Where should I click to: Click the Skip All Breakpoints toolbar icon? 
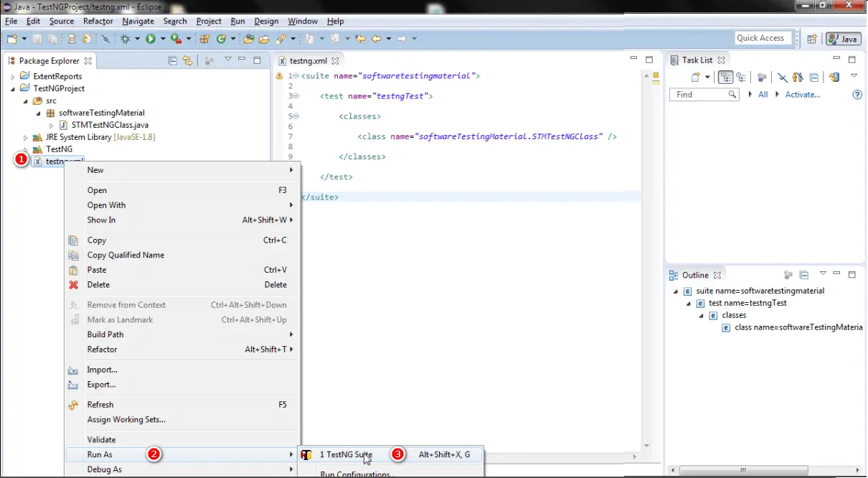[x=105, y=39]
